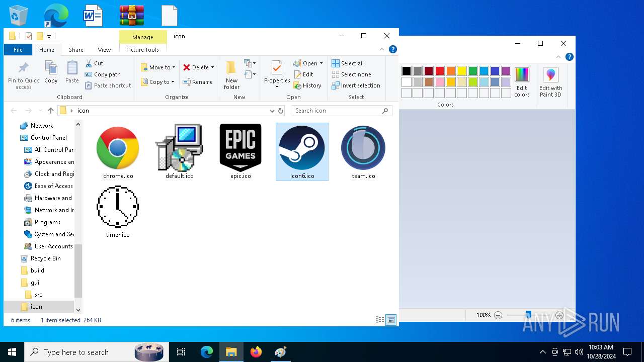Image resolution: width=644 pixels, height=362 pixels.
Task: Select the src folder in tree
Action: coord(38,295)
